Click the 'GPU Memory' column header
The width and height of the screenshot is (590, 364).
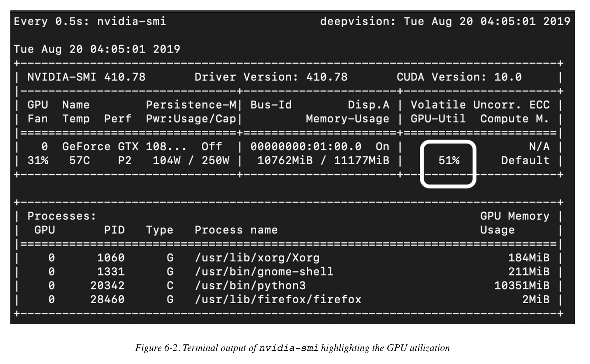[515, 216]
